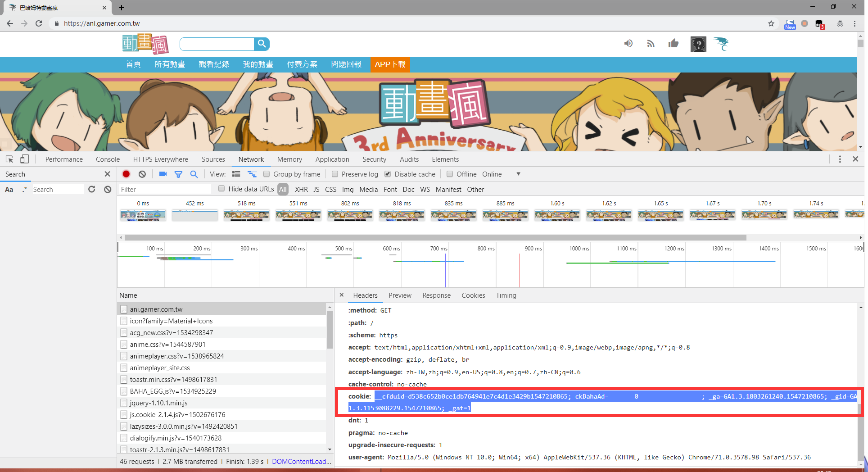The width and height of the screenshot is (868, 472).
Task: Focus the network Filter input field
Action: 165,190
